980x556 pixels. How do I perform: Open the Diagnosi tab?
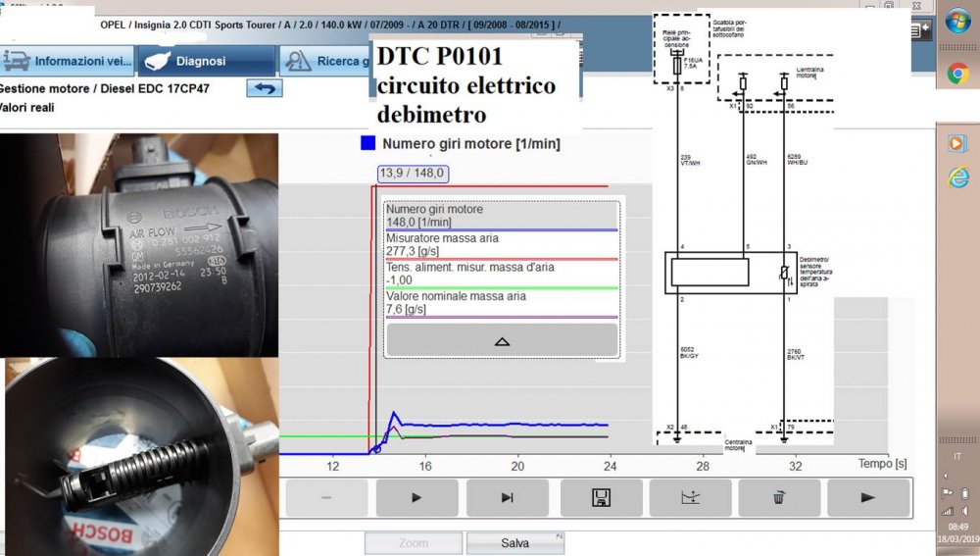click(x=206, y=61)
